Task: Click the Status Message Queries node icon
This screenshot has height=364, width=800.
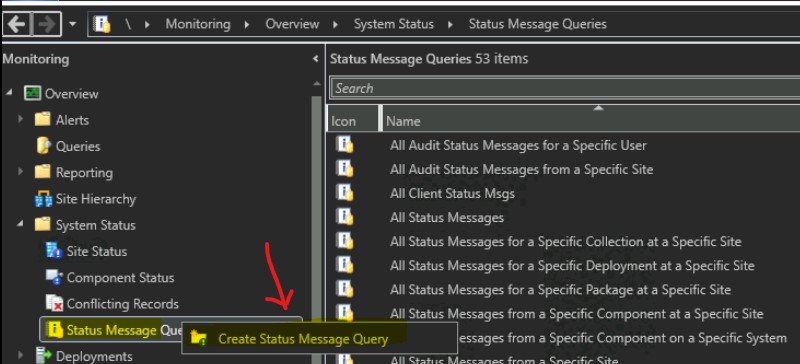Action: [x=55, y=330]
